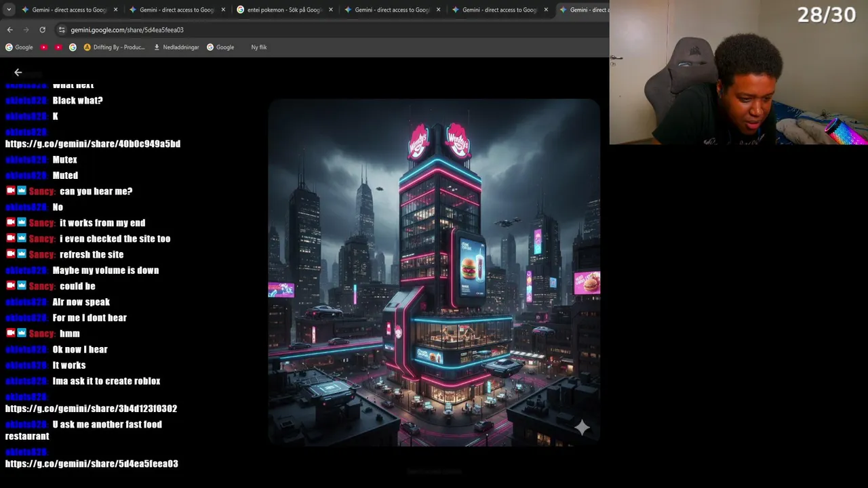868x488 pixels.
Task: Open link ending 40b0c949a5bd in chat
Action: [x=93, y=144]
